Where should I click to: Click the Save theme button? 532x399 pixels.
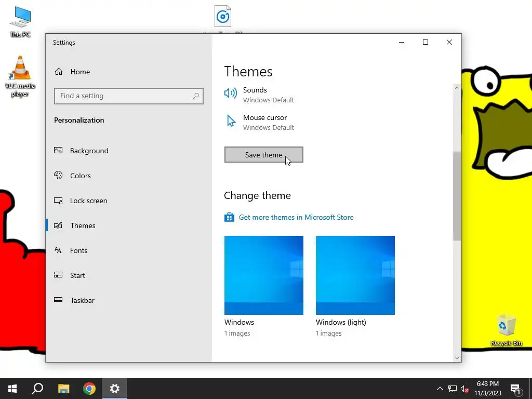pyautogui.click(x=263, y=155)
